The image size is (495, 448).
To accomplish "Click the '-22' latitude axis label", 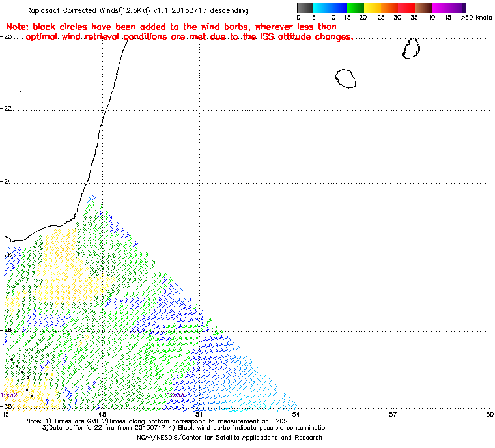I will click(6, 108).
